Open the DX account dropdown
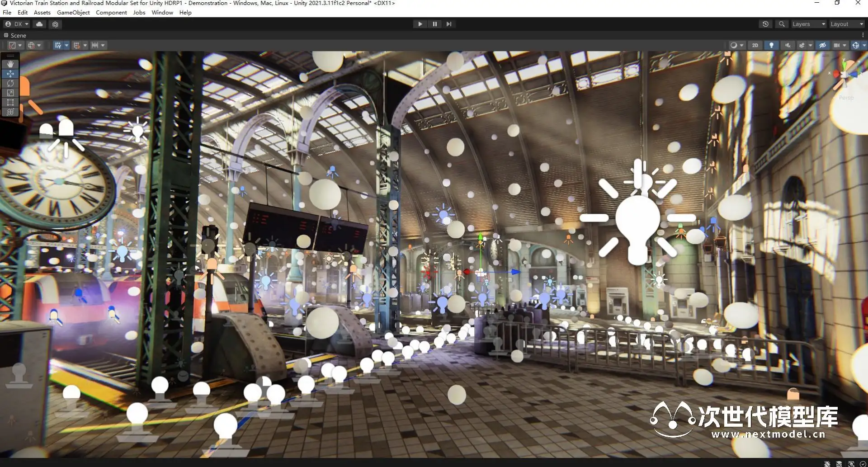This screenshot has width=868, height=467. pos(17,24)
